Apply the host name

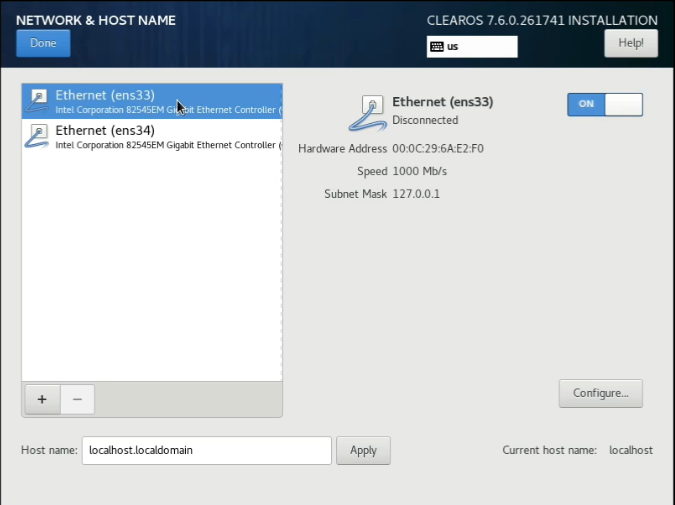[x=363, y=450]
